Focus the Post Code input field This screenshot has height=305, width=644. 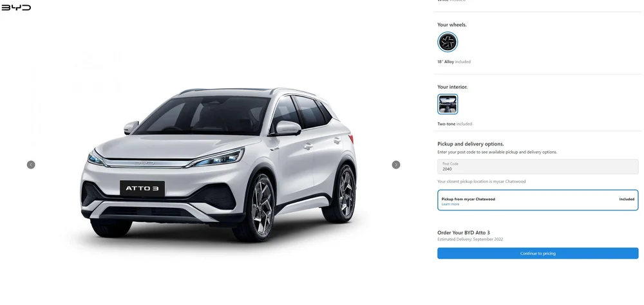tap(538, 167)
